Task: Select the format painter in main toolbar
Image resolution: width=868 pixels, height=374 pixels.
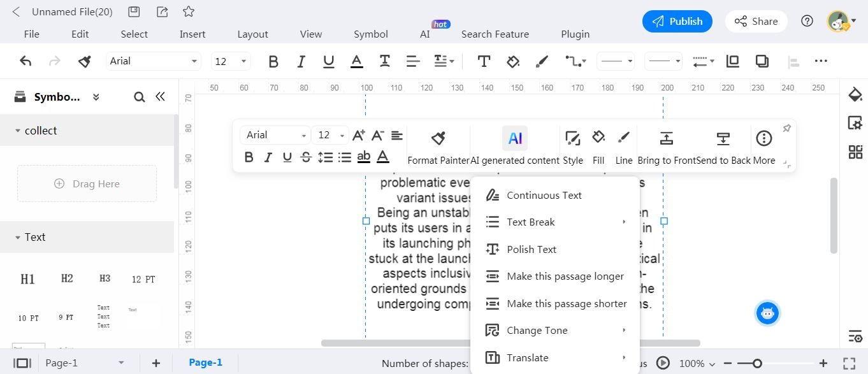Action: pyautogui.click(x=84, y=61)
